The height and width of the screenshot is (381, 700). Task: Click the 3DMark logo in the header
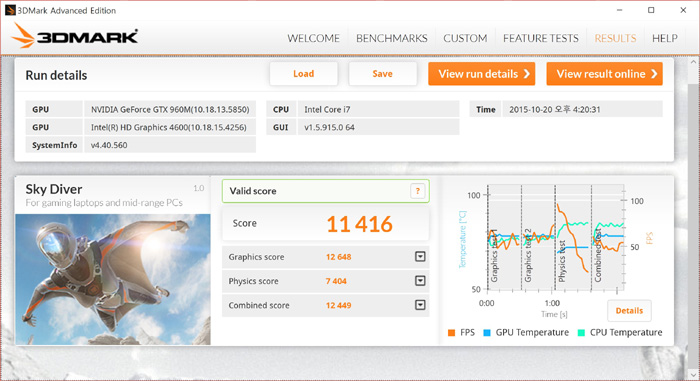(x=75, y=35)
